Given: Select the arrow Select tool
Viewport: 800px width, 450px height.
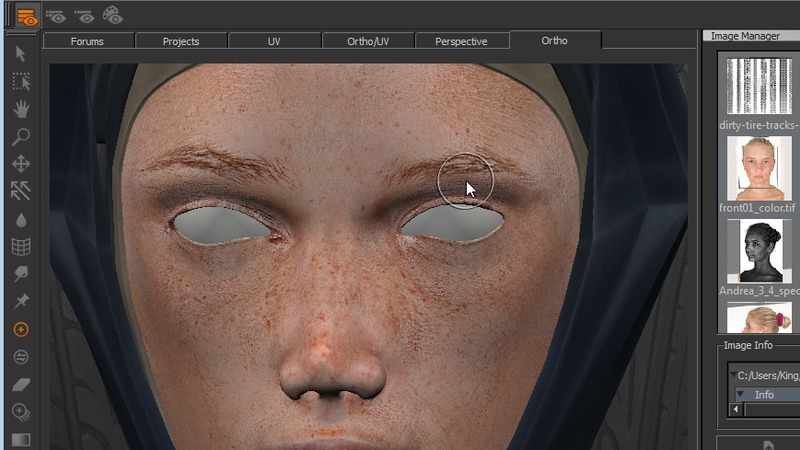Looking at the screenshot, I should (x=20, y=54).
